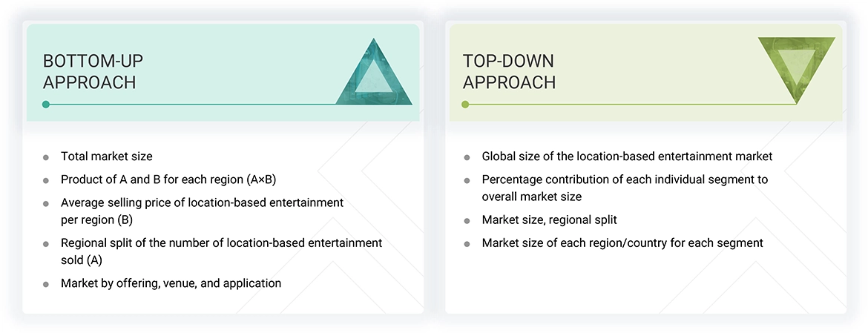Click Average selling price per region text
868x333 pixels.
(202, 211)
